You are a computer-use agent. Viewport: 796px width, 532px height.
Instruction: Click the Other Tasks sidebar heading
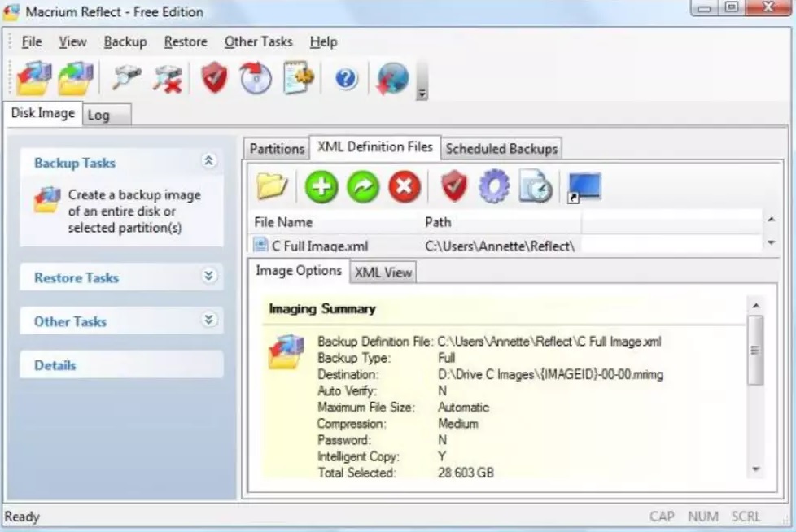70,321
